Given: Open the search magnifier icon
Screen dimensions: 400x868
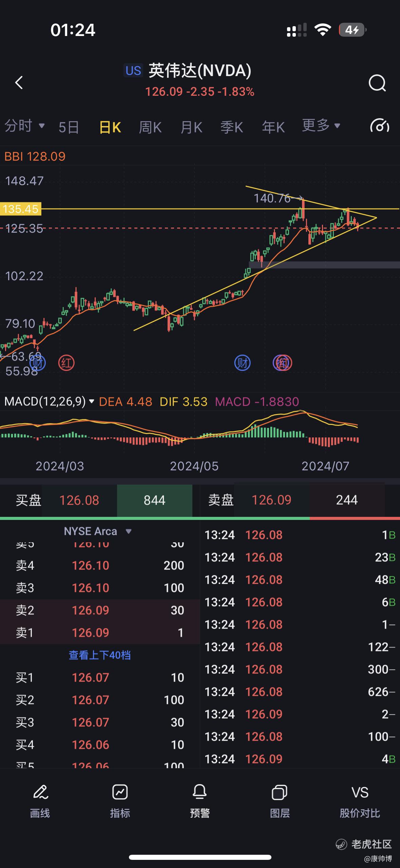Looking at the screenshot, I should (377, 83).
